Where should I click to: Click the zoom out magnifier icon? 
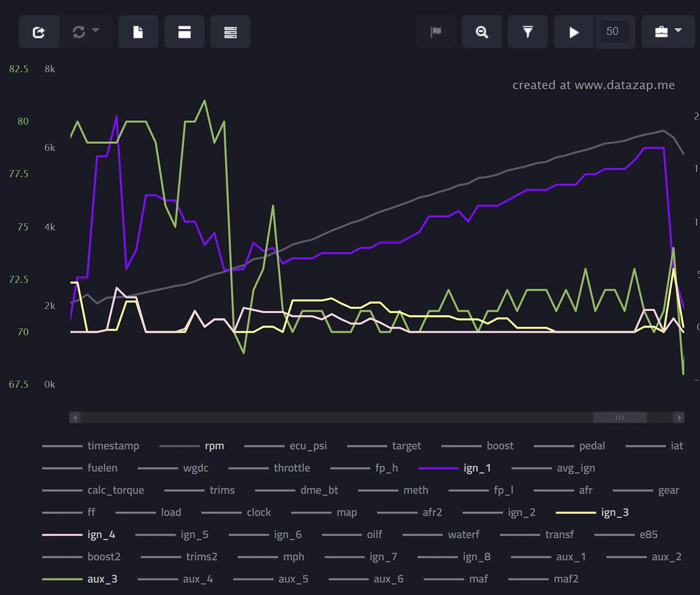tap(482, 32)
